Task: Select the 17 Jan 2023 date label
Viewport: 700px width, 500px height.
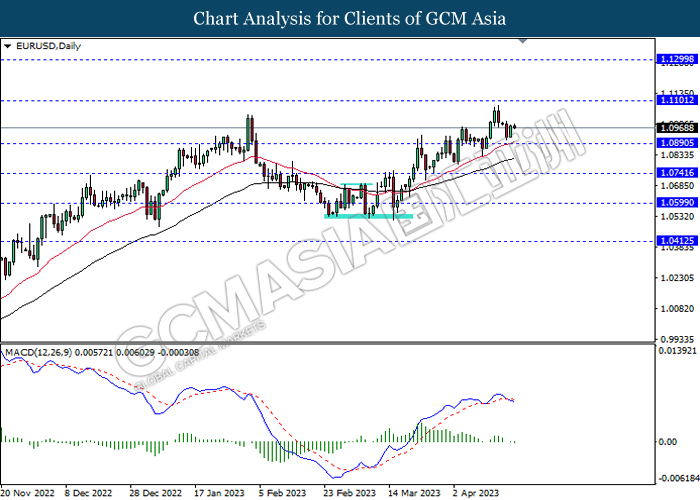Action: click(219, 493)
